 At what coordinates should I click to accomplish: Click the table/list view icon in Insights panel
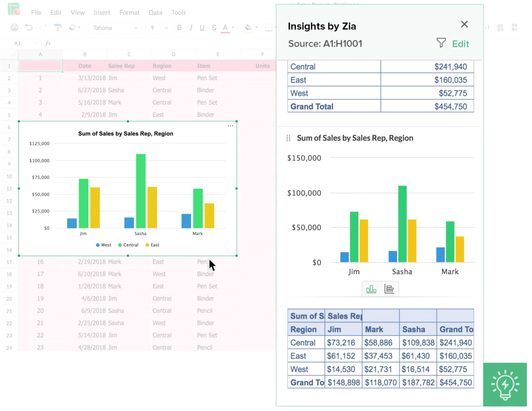(x=389, y=288)
